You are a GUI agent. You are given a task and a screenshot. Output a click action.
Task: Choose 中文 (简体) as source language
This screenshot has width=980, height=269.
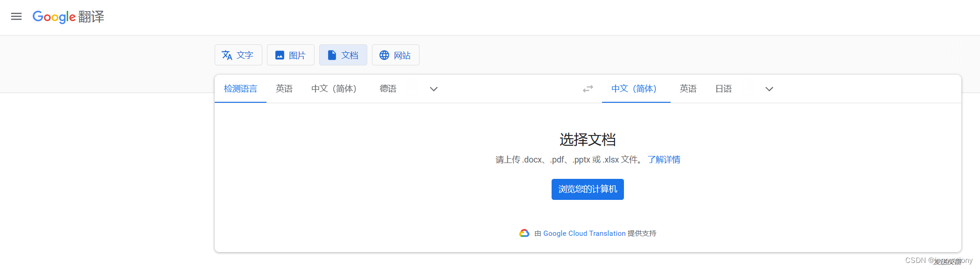[x=334, y=89]
